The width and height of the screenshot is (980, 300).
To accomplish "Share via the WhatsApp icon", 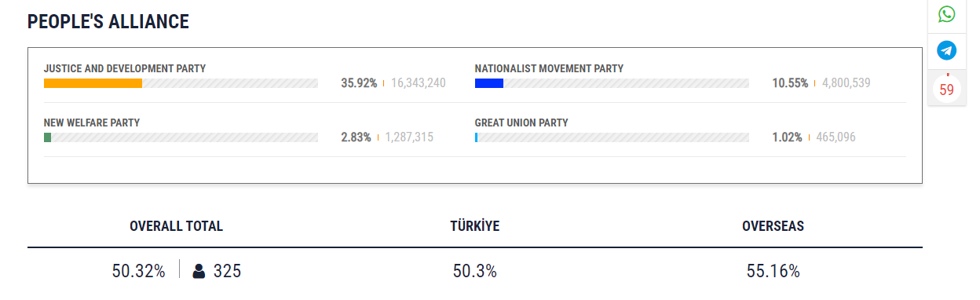I will [946, 14].
